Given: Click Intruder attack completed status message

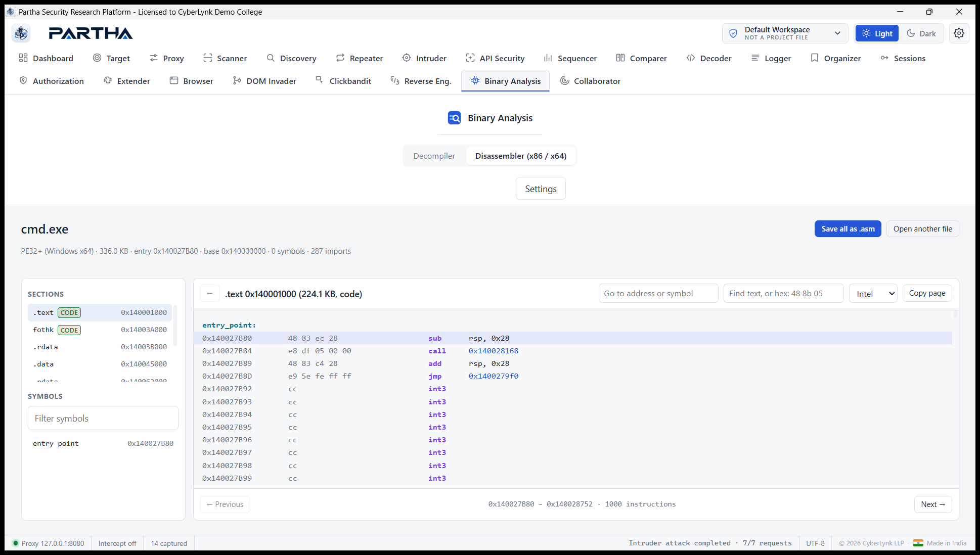Looking at the screenshot, I should coord(710,543).
